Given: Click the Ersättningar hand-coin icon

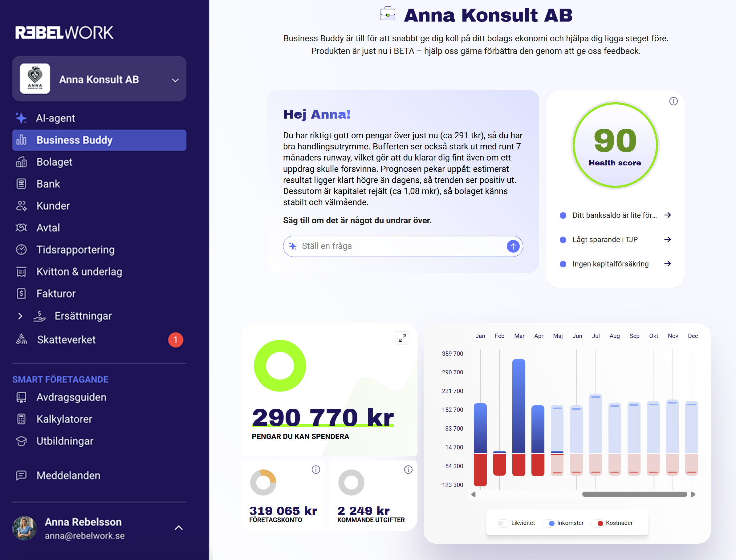Looking at the screenshot, I should tap(39, 316).
